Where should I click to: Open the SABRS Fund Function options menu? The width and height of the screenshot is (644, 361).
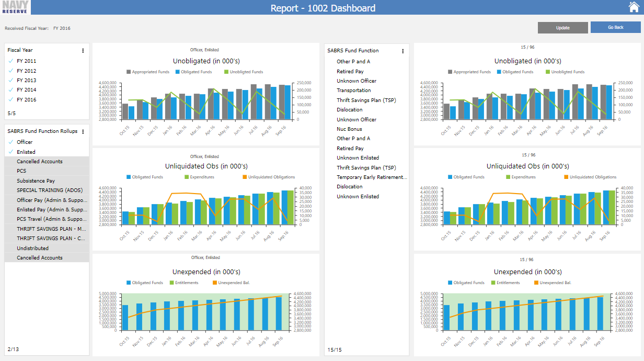(402, 50)
